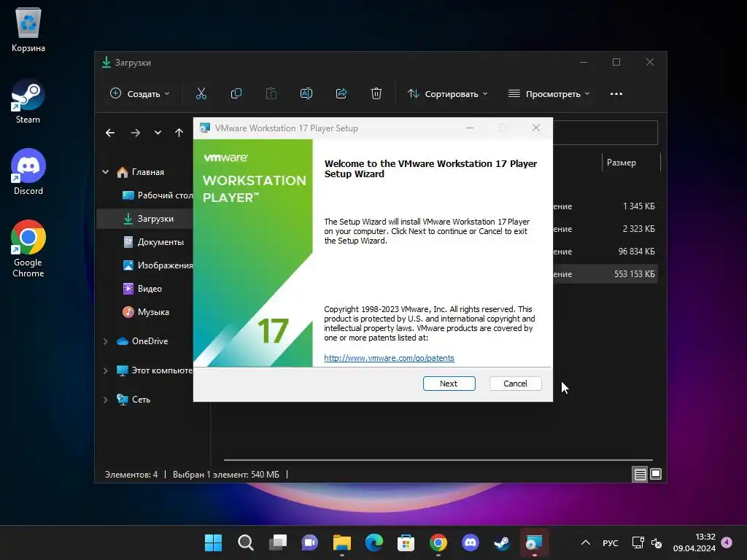747x560 pixels.
Task: Collapse the Главная tree node
Action: point(105,172)
